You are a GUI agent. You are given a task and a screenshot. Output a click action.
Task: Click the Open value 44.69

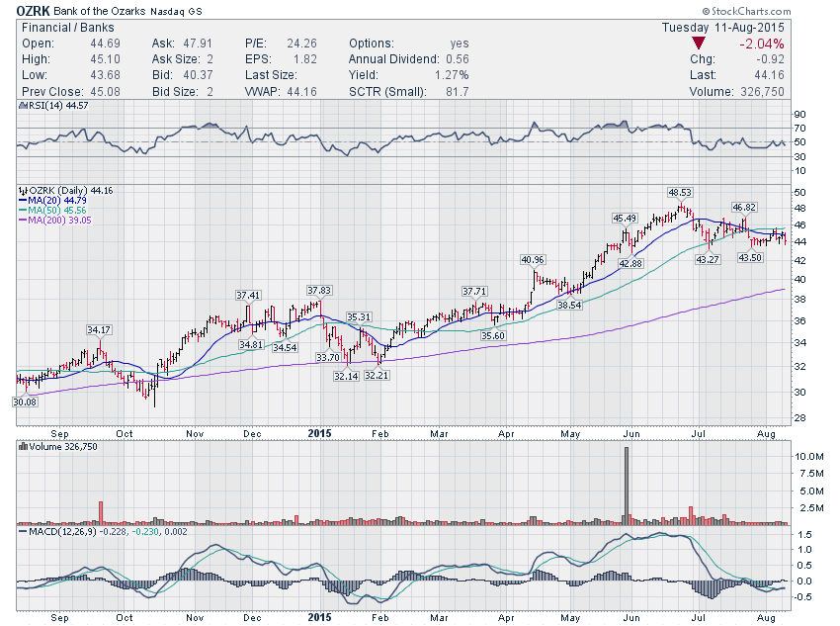pyautogui.click(x=105, y=44)
